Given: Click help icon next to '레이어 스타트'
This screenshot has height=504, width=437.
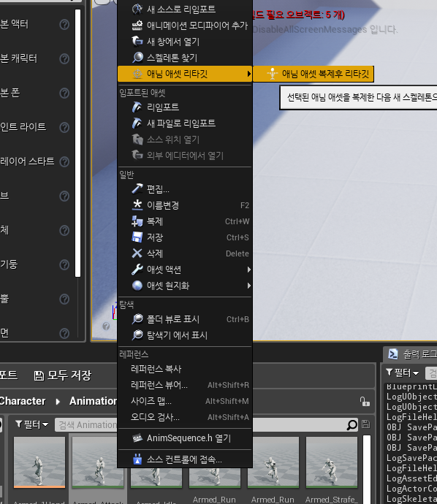Looking at the screenshot, I should click(64, 161).
